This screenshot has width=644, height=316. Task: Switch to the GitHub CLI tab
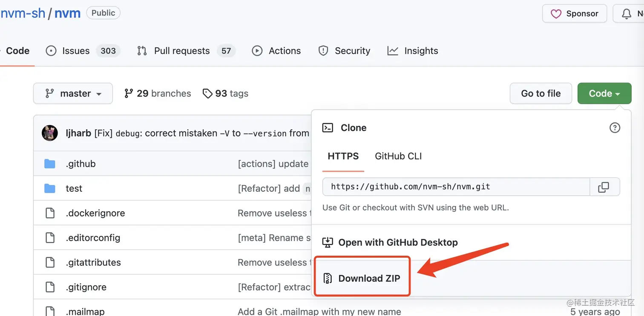(x=398, y=156)
